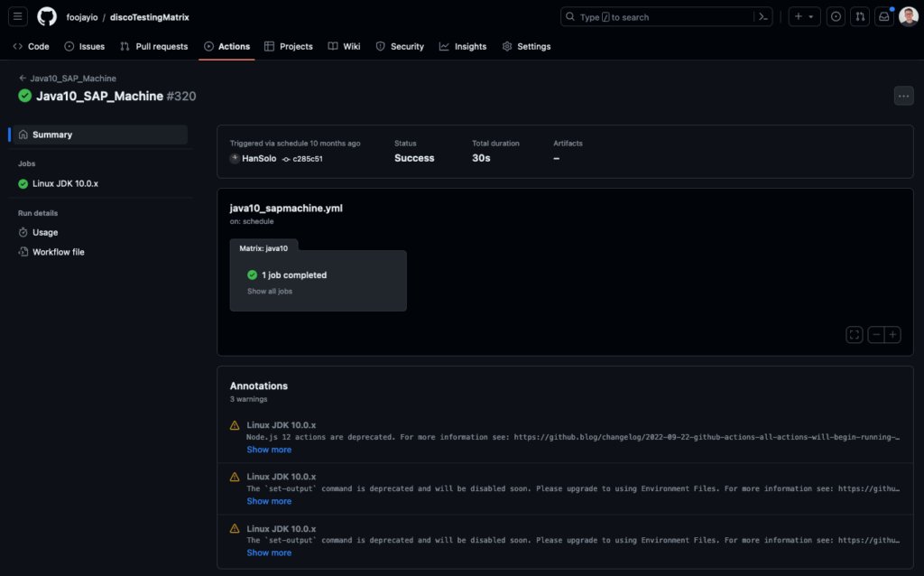Zoom out the workflow graph
Image resolution: width=924 pixels, height=576 pixels.
pos(876,335)
